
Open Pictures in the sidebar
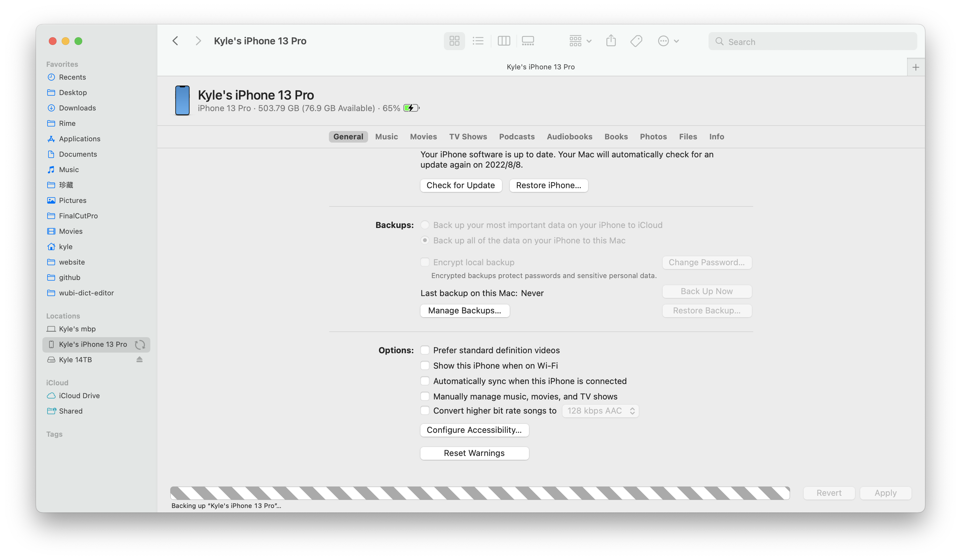tap(96, 200)
